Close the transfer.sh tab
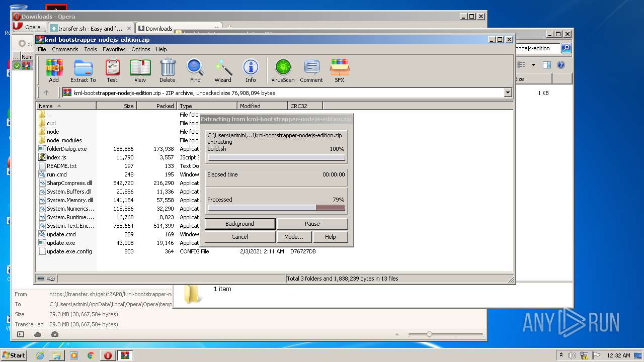The height and width of the screenshot is (362, 644). pyautogui.click(x=129, y=29)
